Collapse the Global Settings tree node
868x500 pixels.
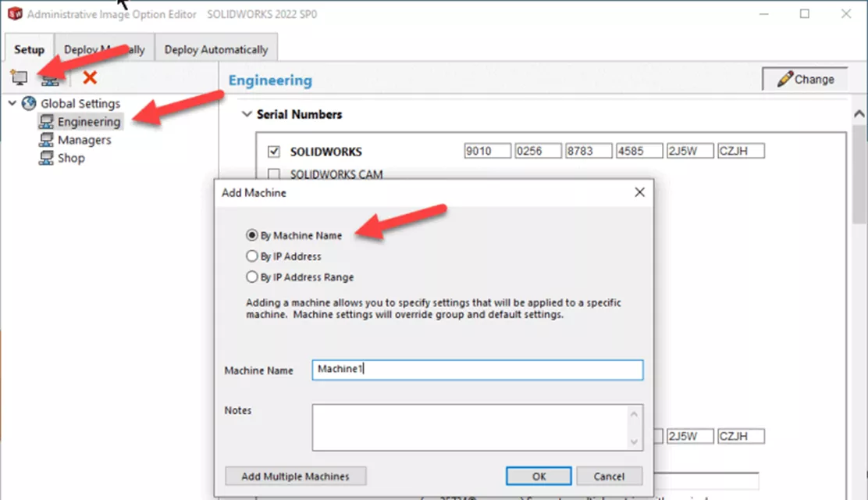12,103
